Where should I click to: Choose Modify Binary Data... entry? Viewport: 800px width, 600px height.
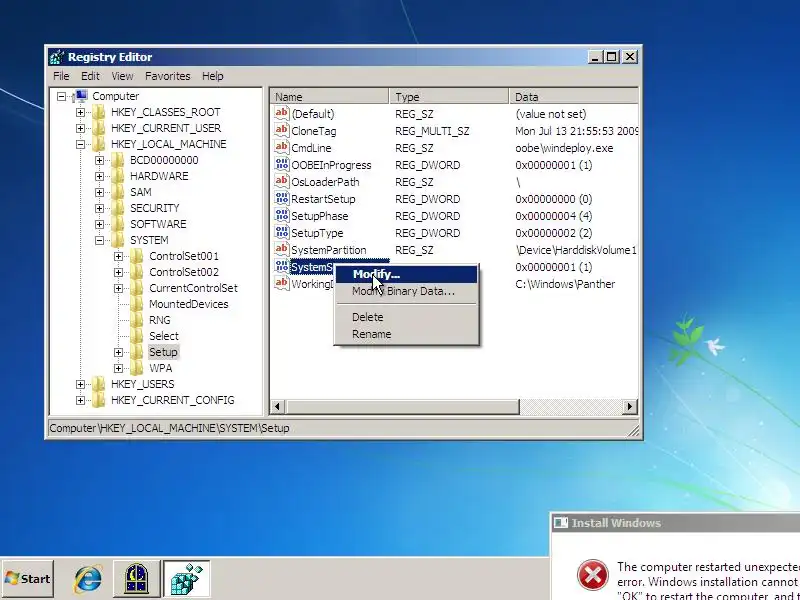pos(407,291)
